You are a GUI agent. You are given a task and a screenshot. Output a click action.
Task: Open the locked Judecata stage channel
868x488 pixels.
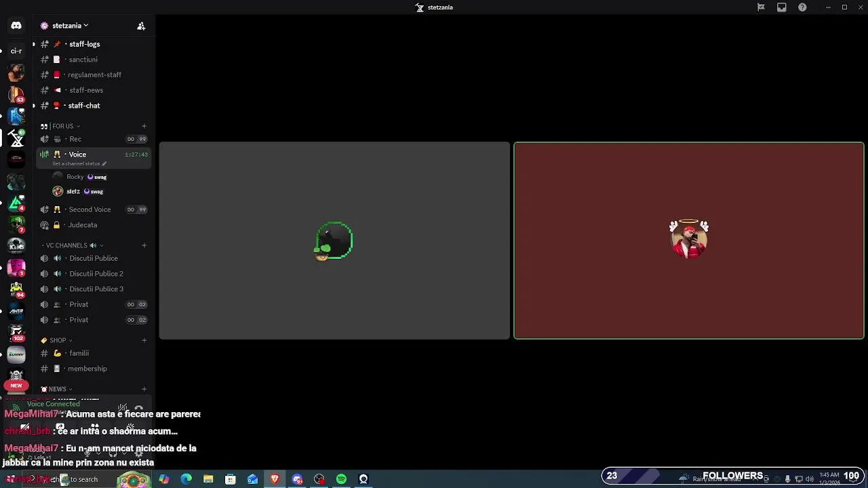tap(94, 225)
